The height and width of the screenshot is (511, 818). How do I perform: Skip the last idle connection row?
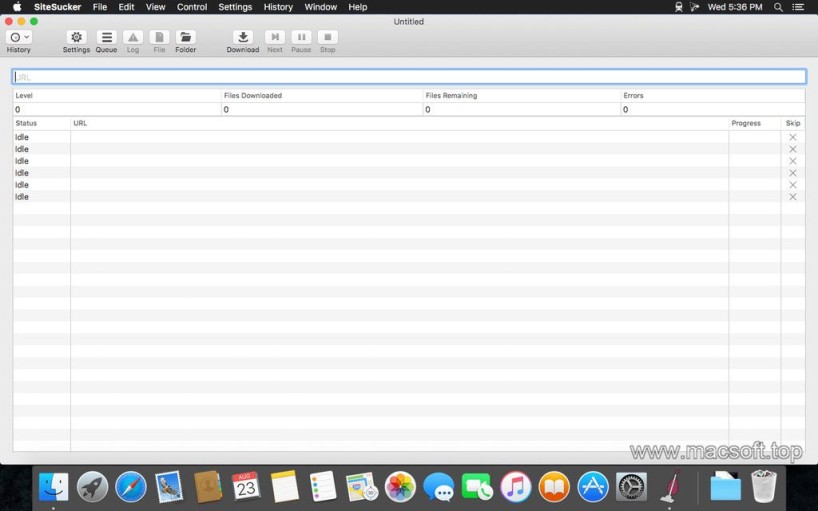(x=792, y=197)
